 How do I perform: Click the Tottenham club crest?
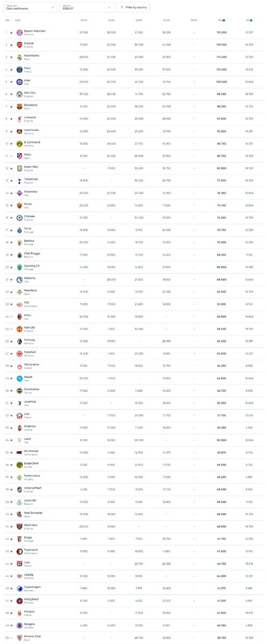19,180
